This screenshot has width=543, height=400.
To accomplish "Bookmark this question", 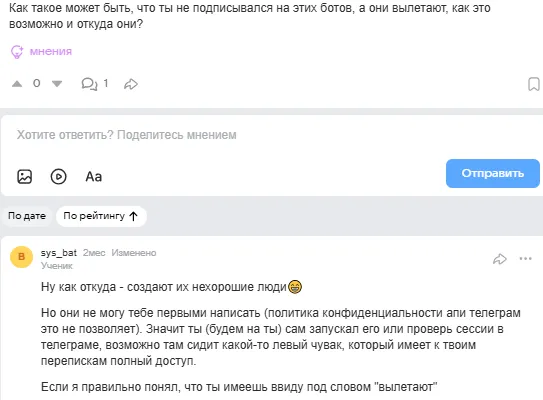I will click(x=534, y=84).
